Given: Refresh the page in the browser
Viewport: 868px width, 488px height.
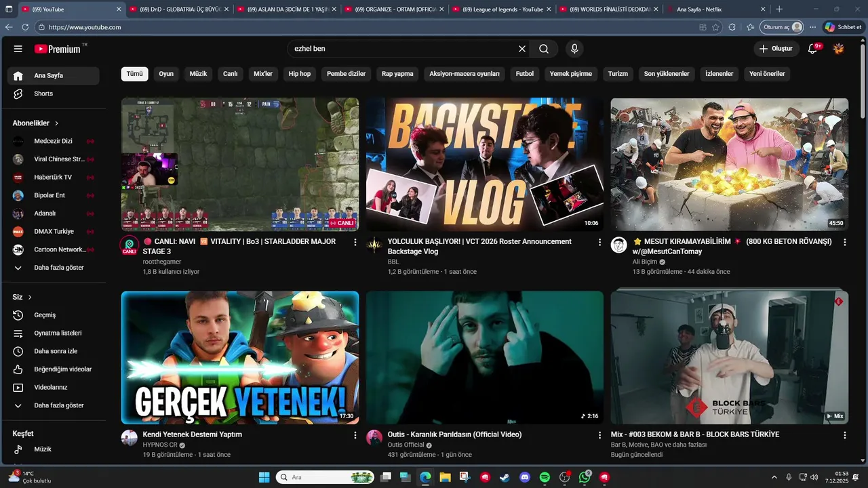Looking at the screenshot, I should (25, 27).
